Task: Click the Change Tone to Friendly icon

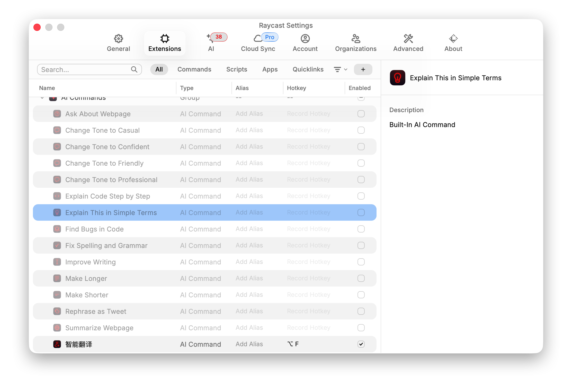Action: [x=57, y=163]
